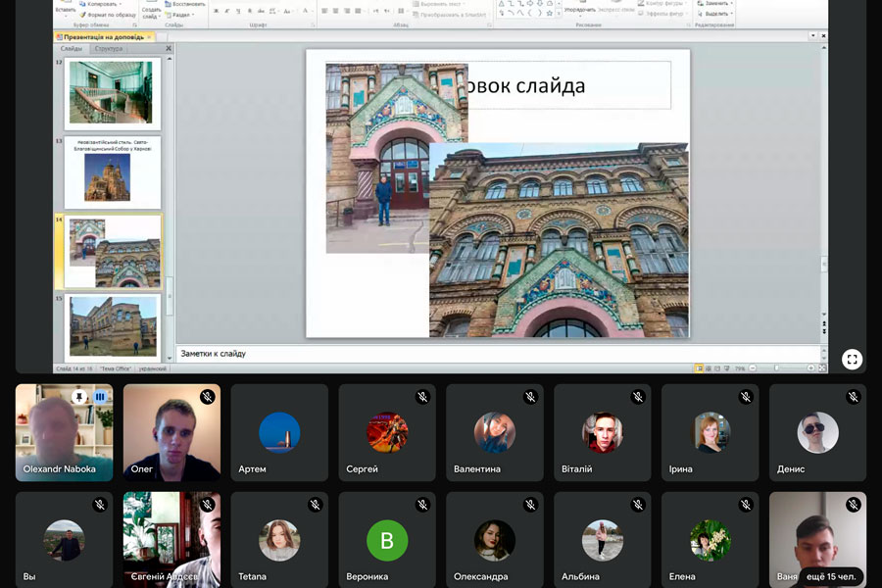Close the slides thumbnail pane

pyautogui.click(x=168, y=48)
